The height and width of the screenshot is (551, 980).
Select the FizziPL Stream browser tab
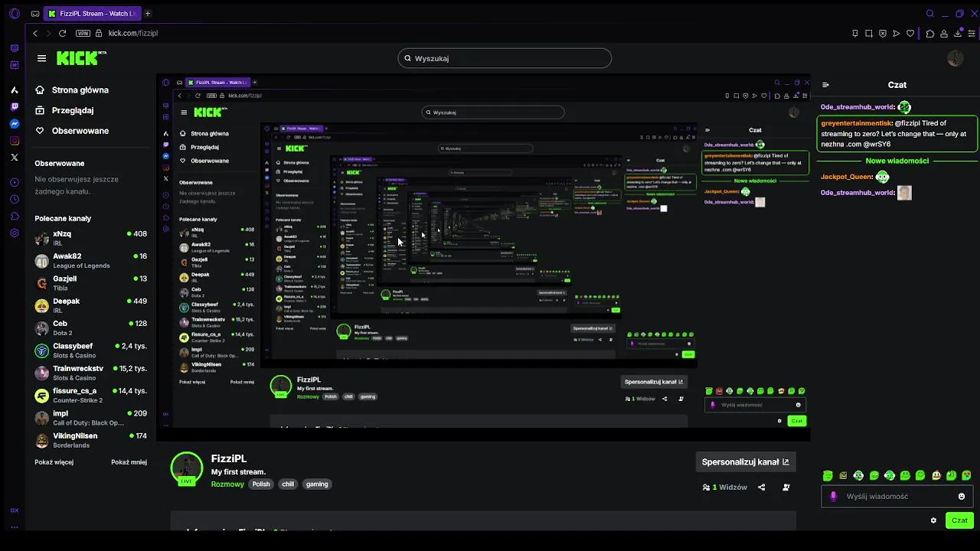tap(92, 13)
